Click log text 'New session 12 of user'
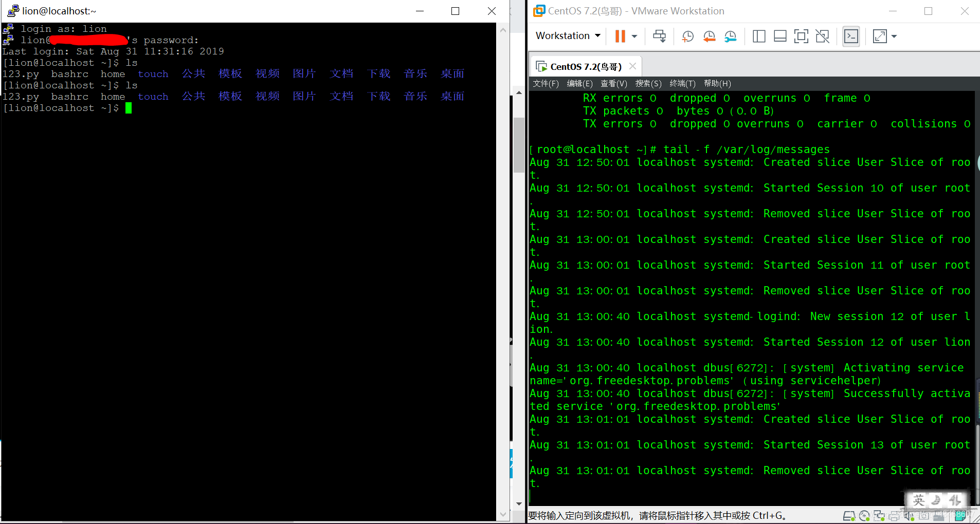Screen dimensions: 980x524 pos(882,316)
